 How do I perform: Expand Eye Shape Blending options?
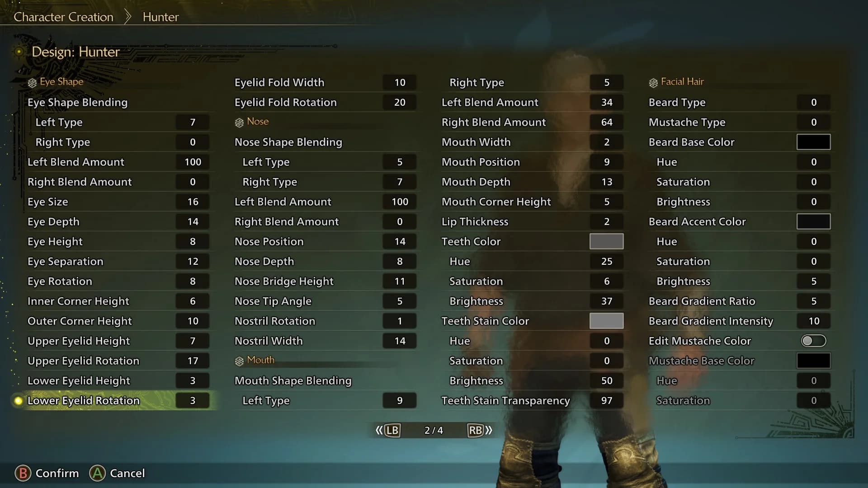point(77,102)
